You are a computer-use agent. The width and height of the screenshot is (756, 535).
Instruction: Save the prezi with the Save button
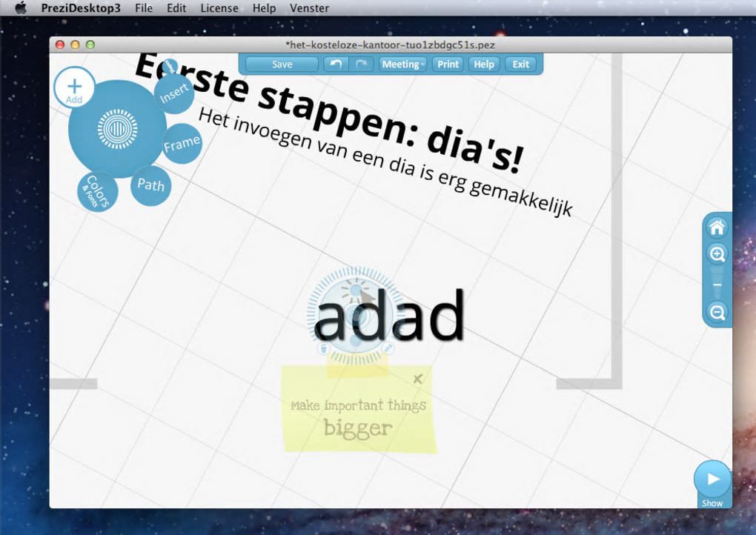tap(282, 64)
